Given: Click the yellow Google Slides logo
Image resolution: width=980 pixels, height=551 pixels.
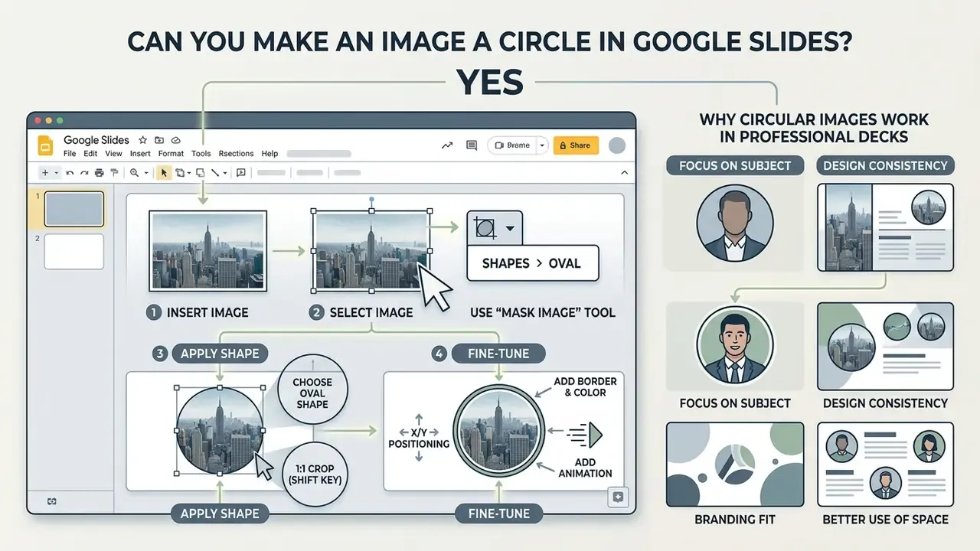Looking at the screenshot, I should pyautogui.click(x=44, y=145).
